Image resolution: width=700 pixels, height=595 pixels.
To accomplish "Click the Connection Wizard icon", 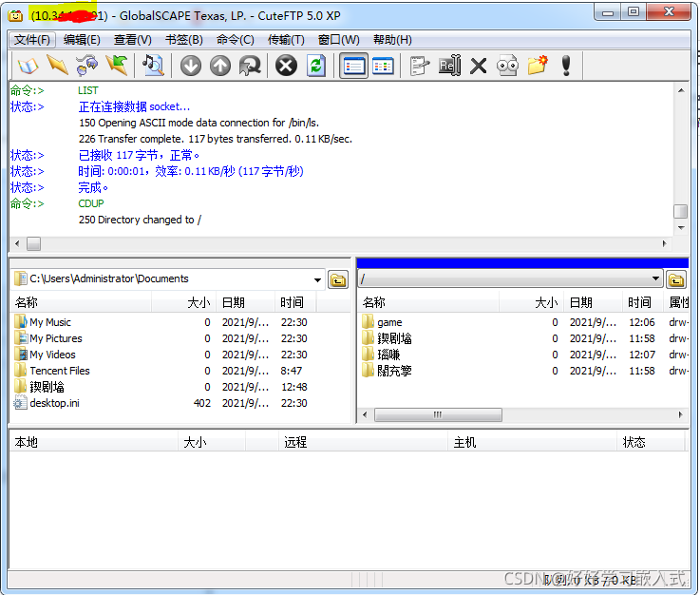I will click(86, 67).
